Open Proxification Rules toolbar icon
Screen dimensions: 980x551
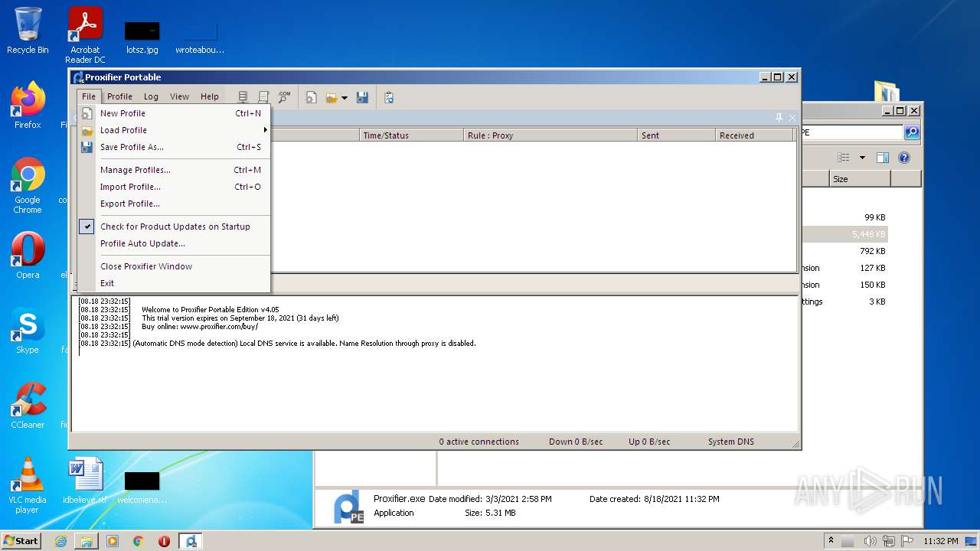(x=263, y=97)
